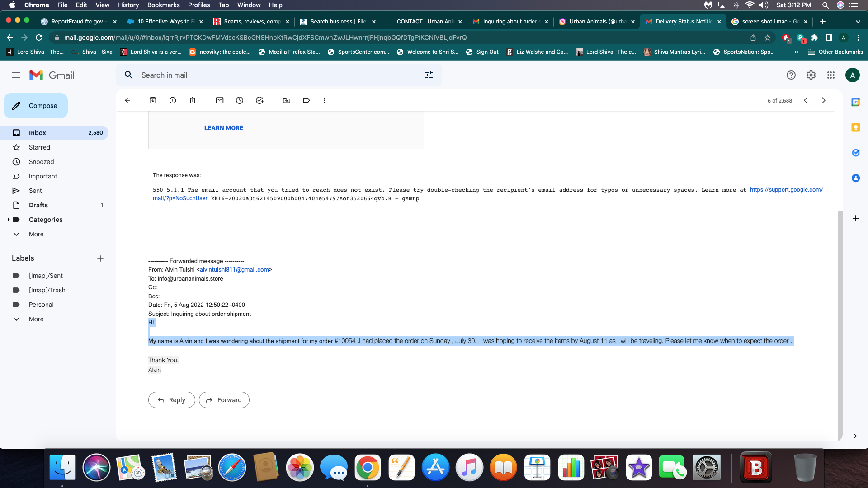This screenshot has width=868, height=488.
Task: Open the History menu in Chrome
Action: point(127,5)
